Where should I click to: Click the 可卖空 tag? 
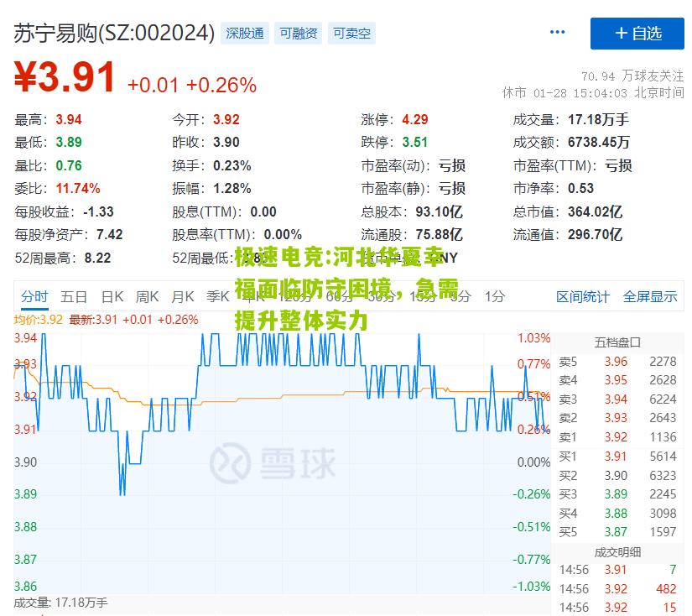tap(351, 33)
